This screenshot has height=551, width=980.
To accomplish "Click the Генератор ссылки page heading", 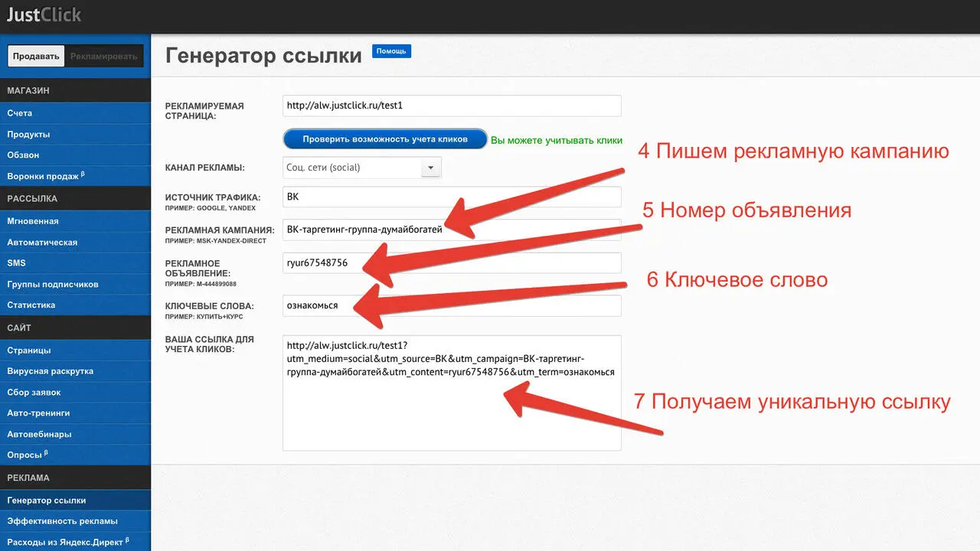I will pyautogui.click(x=263, y=56).
